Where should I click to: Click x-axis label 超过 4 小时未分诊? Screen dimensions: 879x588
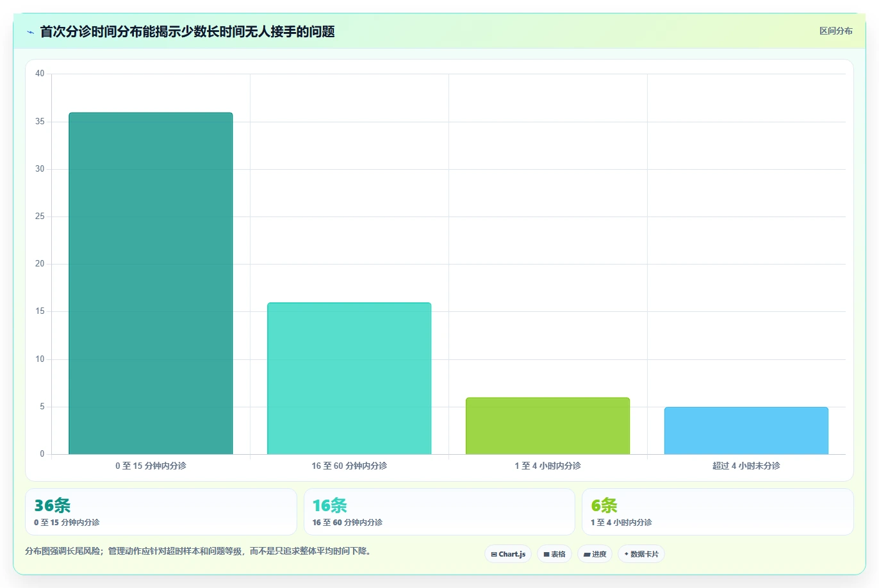pyautogui.click(x=746, y=466)
